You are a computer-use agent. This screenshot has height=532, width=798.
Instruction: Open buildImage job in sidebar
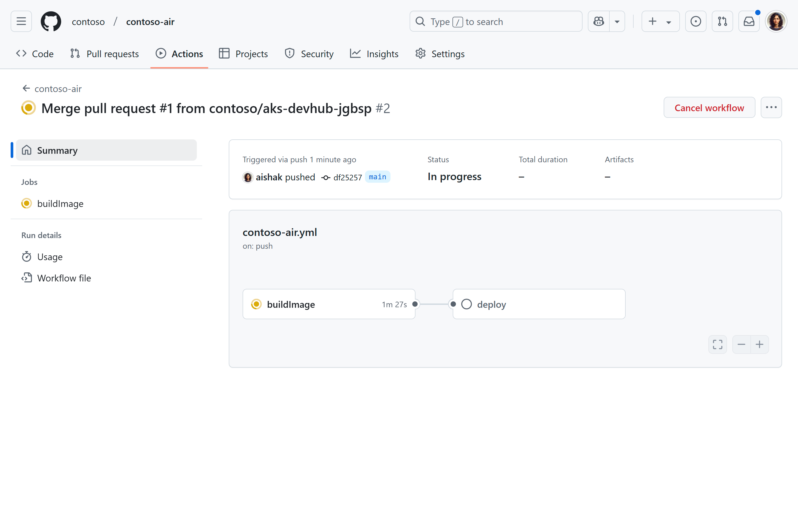click(x=60, y=203)
